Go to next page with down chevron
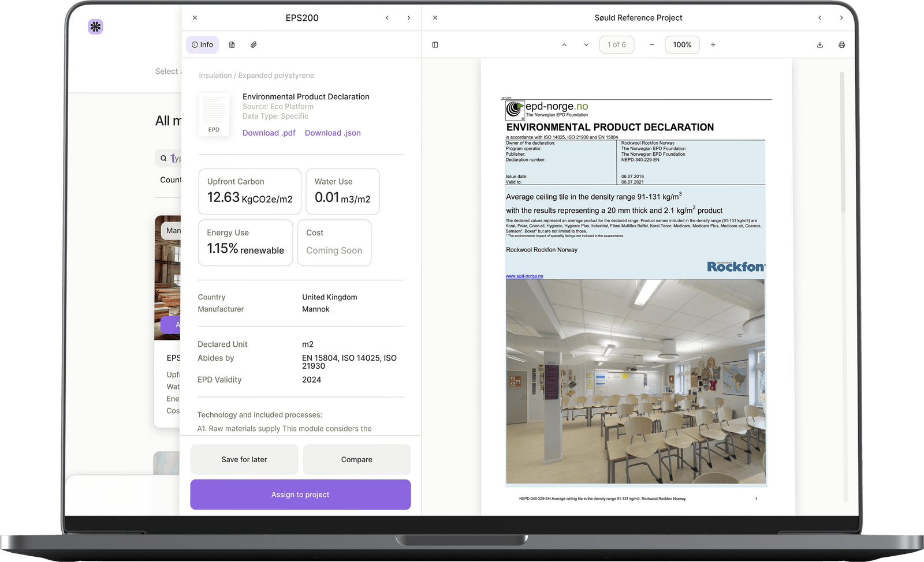This screenshot has height=562, width=924. (586, 44)
